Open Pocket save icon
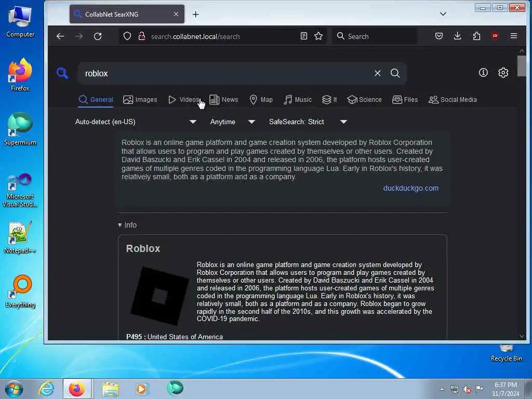532x399 pixels. (x=438, y=36)
